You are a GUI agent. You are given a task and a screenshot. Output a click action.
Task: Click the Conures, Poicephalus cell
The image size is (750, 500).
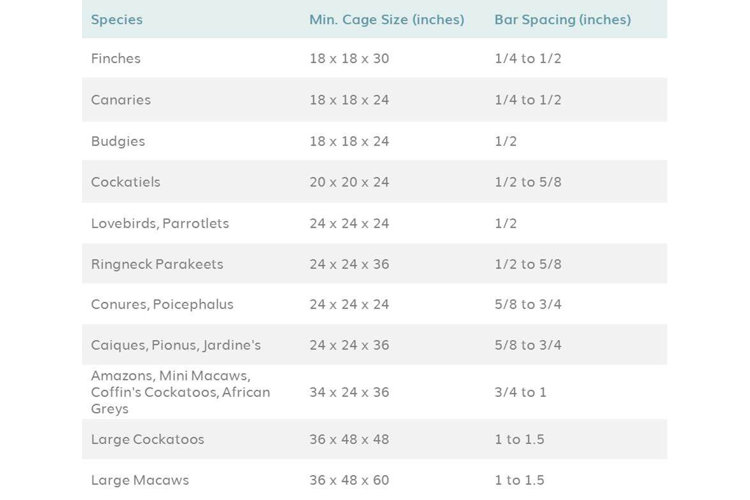pyautogui.click(x=163, y=304)
